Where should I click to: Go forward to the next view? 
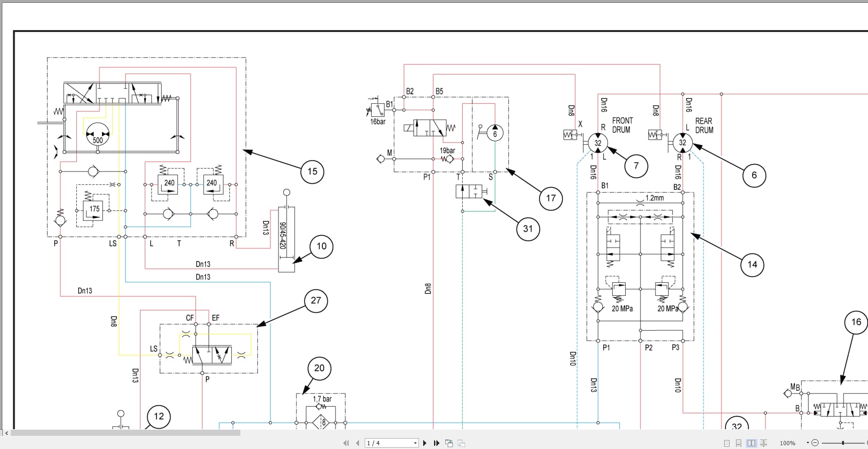click(460, 443)
